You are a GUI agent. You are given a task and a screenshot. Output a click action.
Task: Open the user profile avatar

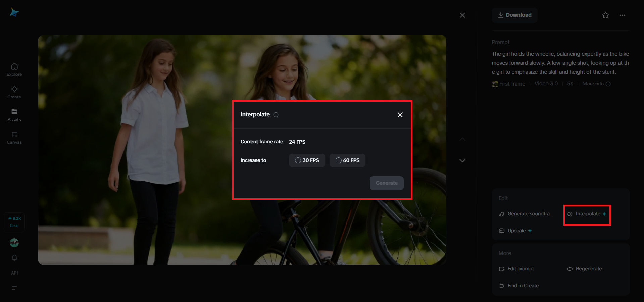[x=14, y=243]
